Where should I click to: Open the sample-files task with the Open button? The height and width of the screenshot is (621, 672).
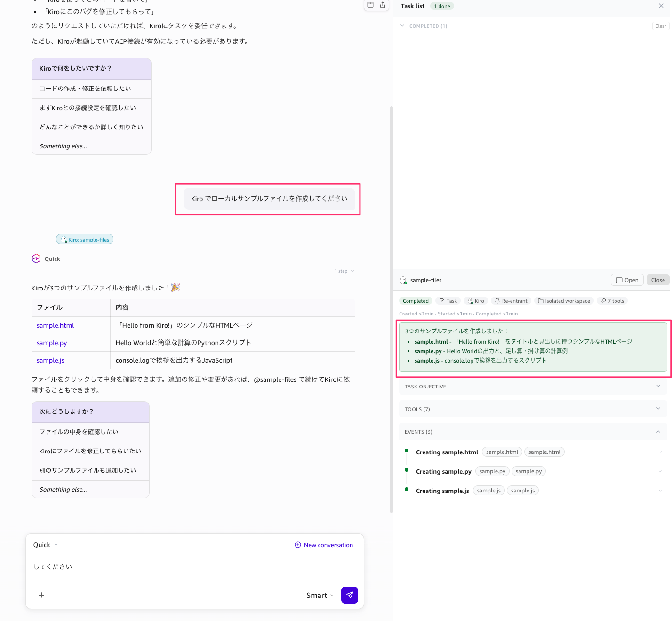point(627,280)
